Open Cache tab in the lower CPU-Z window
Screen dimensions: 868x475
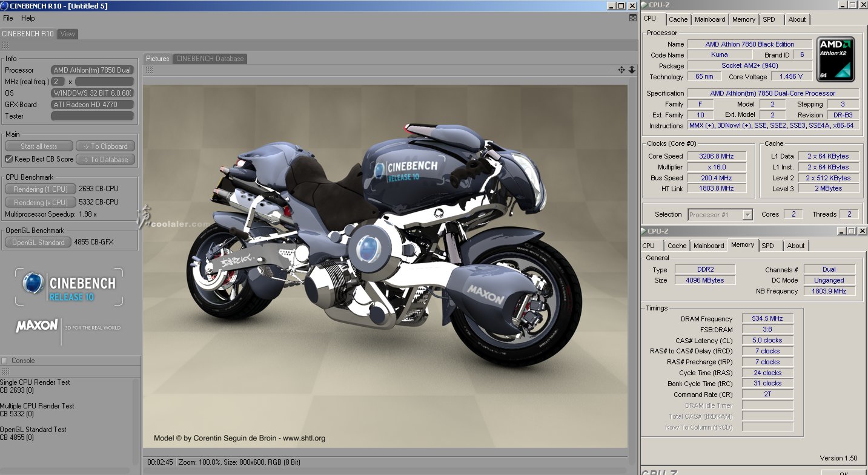coord(677,246)
